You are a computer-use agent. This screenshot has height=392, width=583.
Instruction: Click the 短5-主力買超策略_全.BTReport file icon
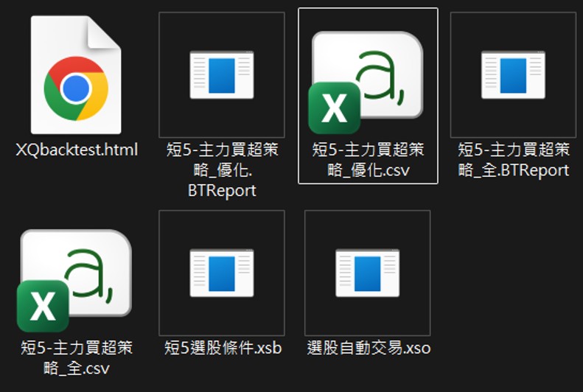click(x=513, y=74)
